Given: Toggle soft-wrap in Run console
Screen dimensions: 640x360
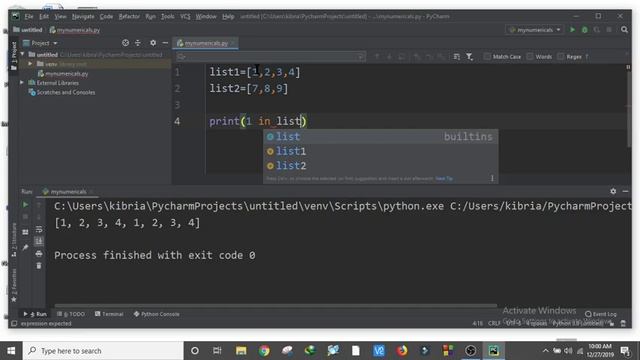Looking at the screenshot, I should [39, 229].
